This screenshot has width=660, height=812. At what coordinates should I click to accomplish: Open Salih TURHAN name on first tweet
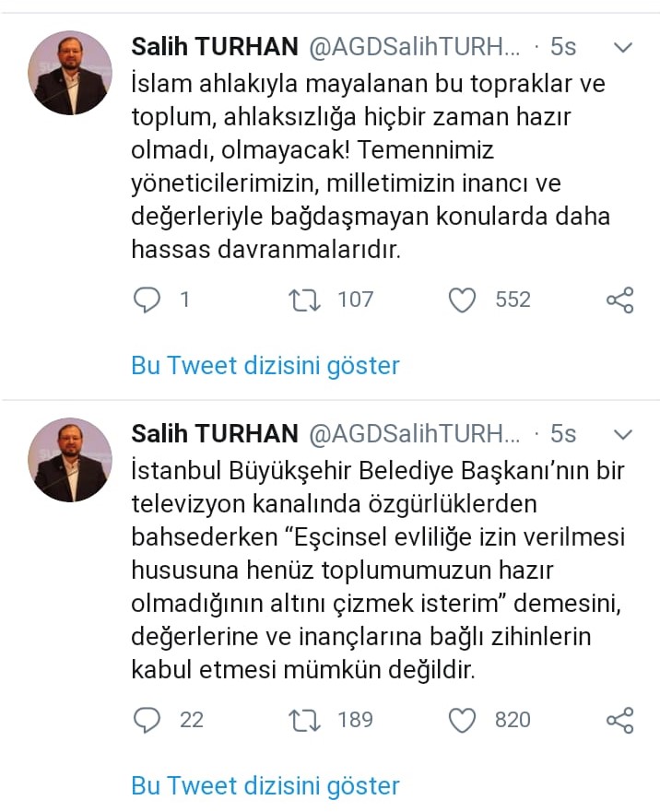[x=215, y=46]
